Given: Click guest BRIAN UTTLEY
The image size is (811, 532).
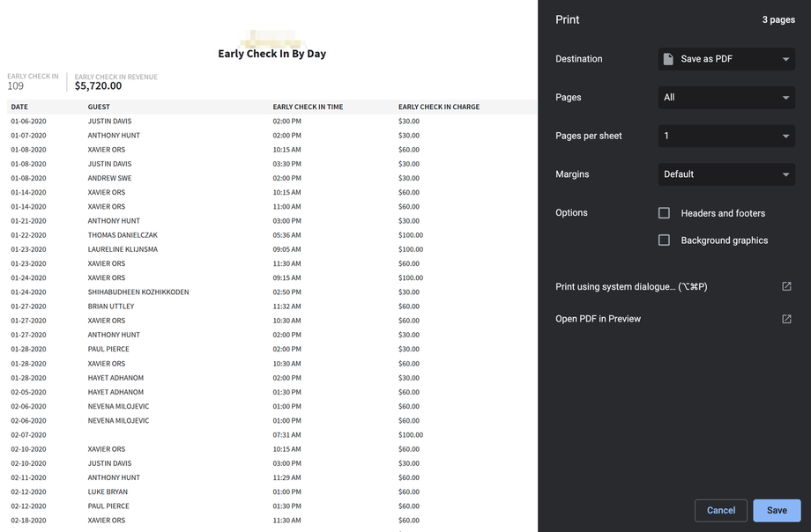Looking at the screenshot, I should [111, 307].
